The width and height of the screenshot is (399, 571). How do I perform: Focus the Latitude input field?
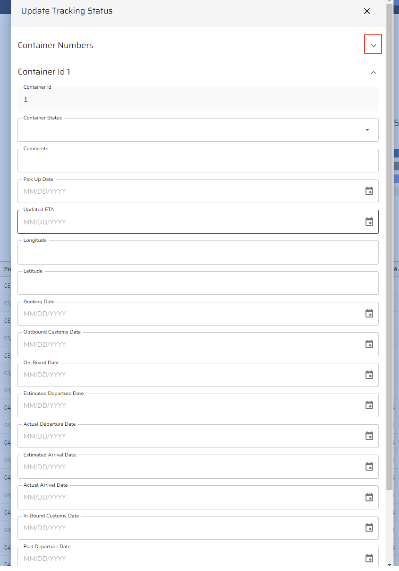198,283
